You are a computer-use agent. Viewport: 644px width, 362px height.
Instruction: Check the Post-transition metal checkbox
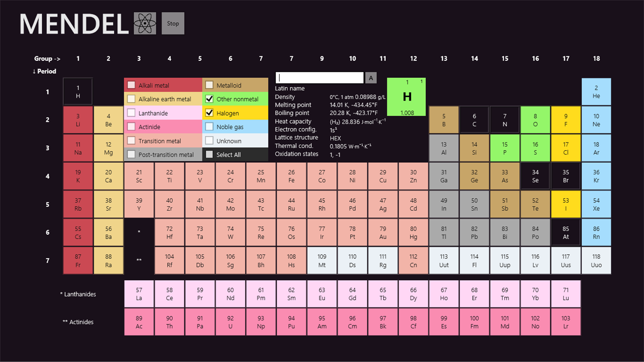[x=131, y=154]
